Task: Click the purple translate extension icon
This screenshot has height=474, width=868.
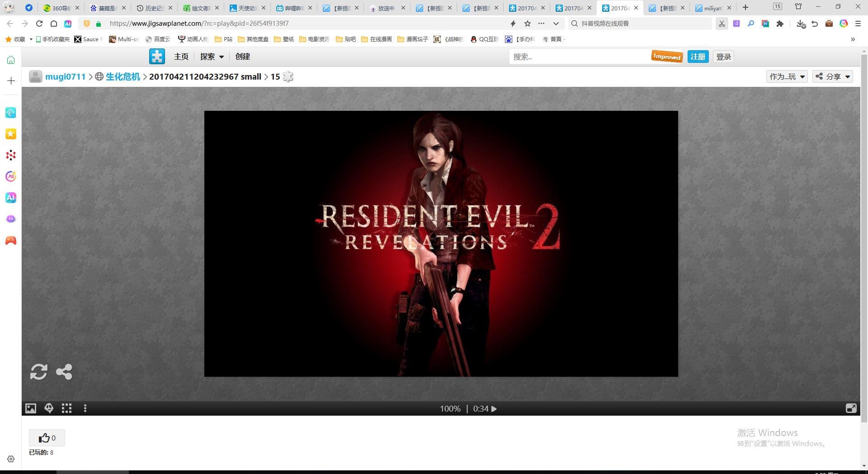Action: pyautogui.click(x=736, y=24)
